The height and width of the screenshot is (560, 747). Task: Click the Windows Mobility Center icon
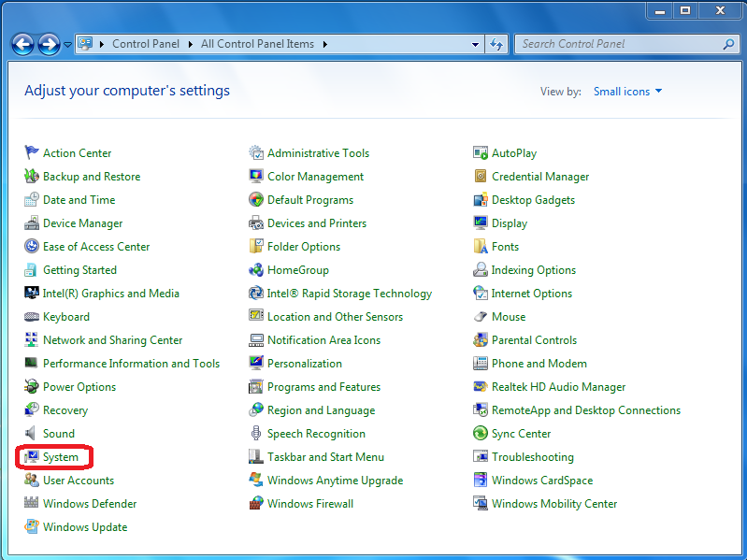tap(481, 503)
